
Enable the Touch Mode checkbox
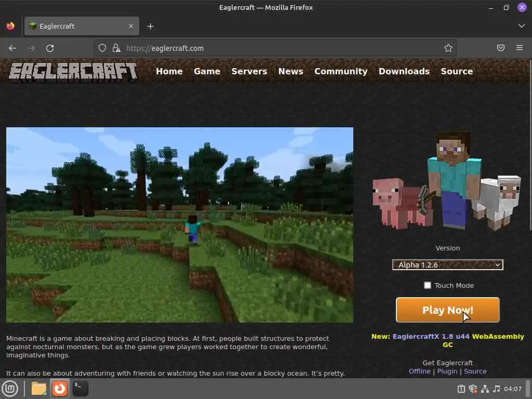428,285
